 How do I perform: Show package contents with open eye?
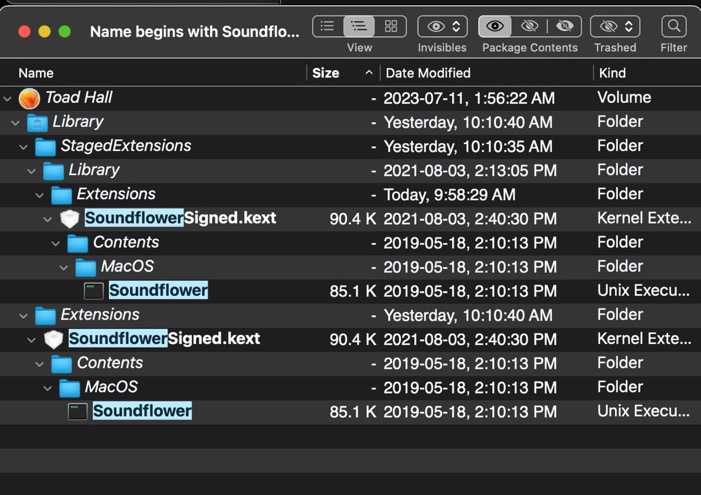[495, 26]
